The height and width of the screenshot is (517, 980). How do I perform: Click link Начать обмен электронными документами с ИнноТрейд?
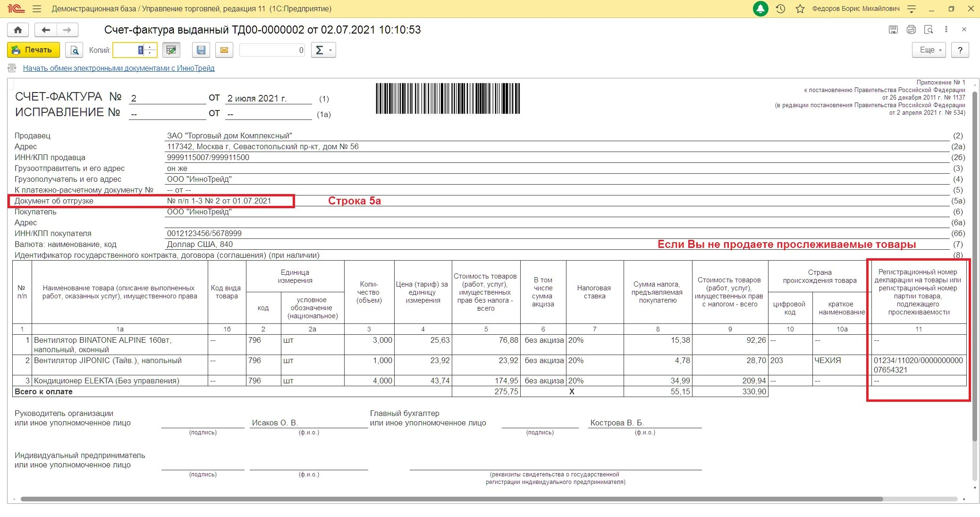click(118, 68)
